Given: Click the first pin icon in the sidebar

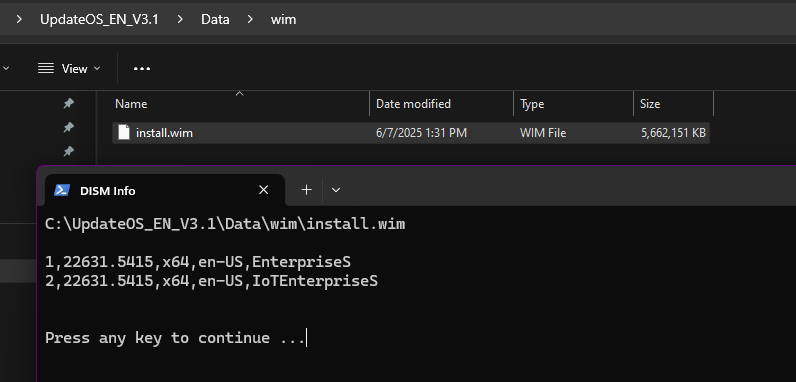Looking at the screenshot, I should [69, 104].
